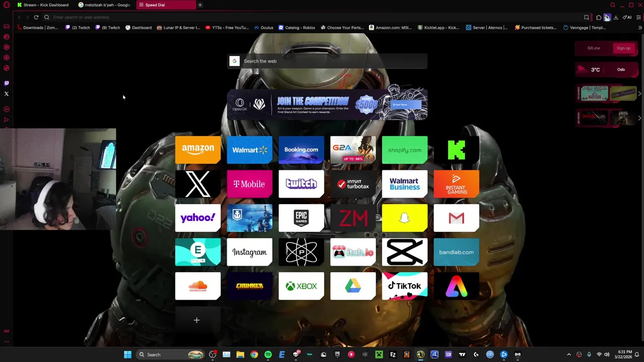Click the Search the web box
Viewport: 644px width, 362px height.
click(327, 61)
